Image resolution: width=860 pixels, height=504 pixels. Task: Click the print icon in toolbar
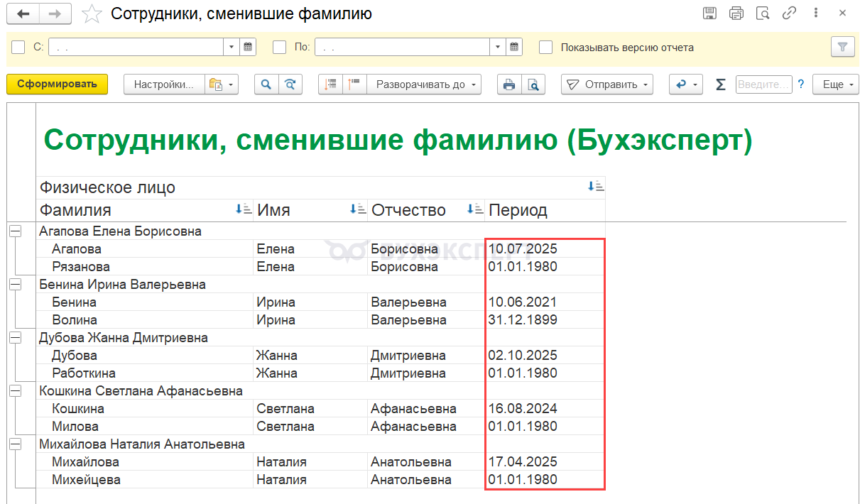[508, 84]
